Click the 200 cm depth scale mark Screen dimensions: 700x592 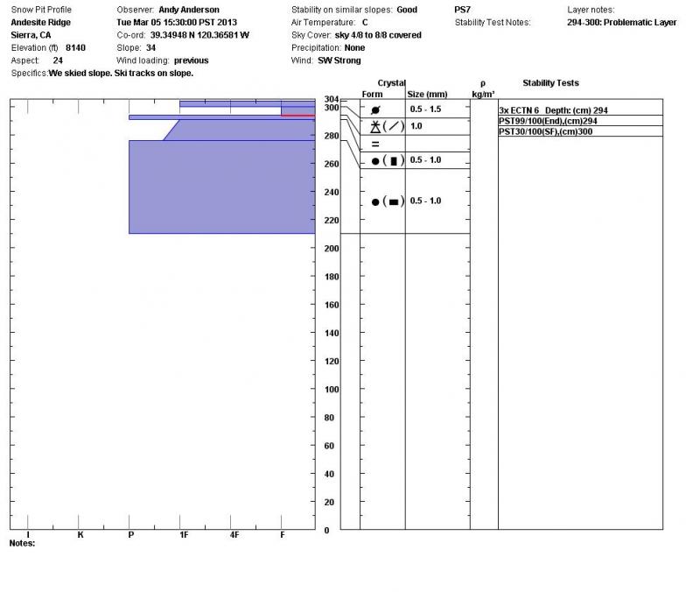331,249
